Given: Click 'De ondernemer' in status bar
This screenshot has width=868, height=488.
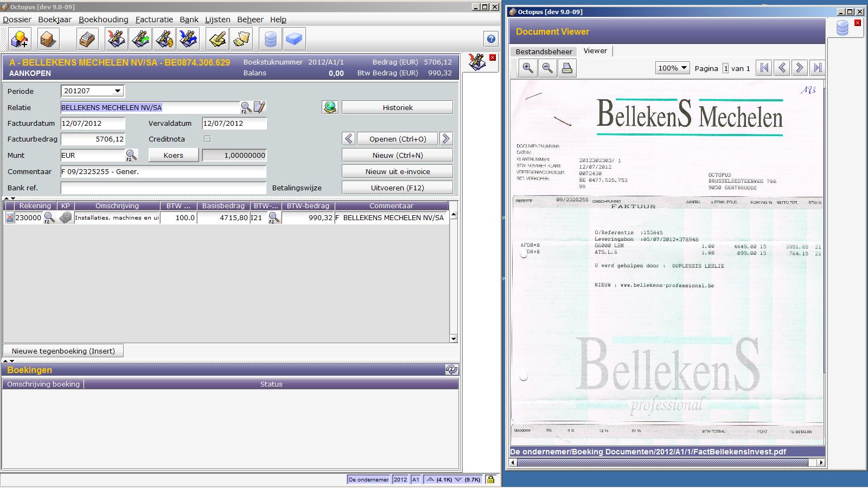Looking at the screenshot, I should tap(369, 479).
